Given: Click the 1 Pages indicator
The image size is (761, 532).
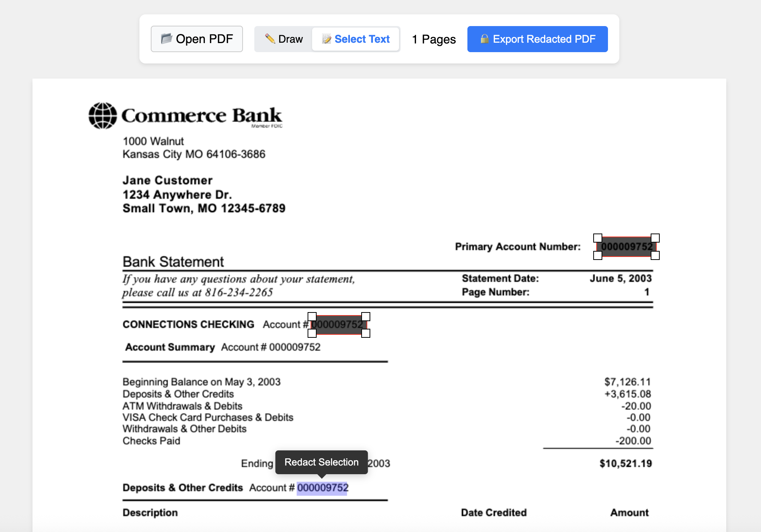Looking at the screenshot, I should [x=433, y=39].
